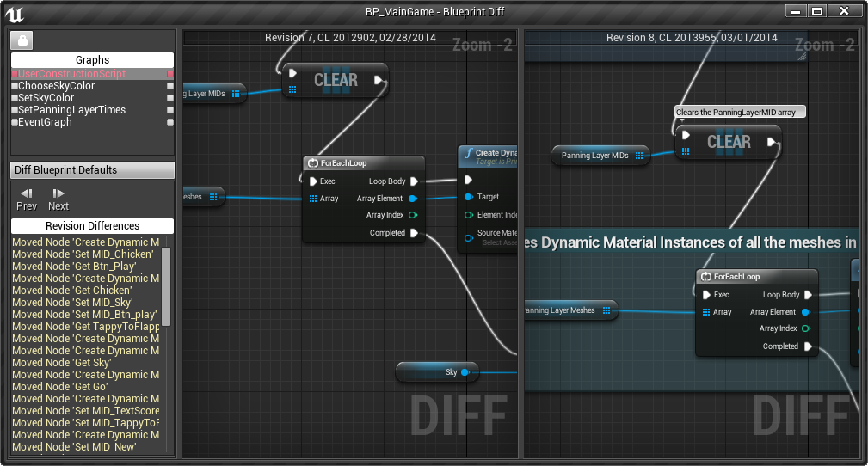Click Loop Body exec pin in left ForEachLoop
This screenshot has width=868, height=466.
(x=414, y=181)
